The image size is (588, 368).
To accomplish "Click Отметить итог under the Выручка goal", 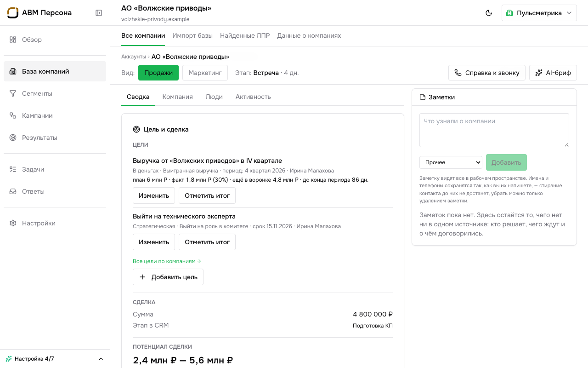I will (x=207, y=195).
